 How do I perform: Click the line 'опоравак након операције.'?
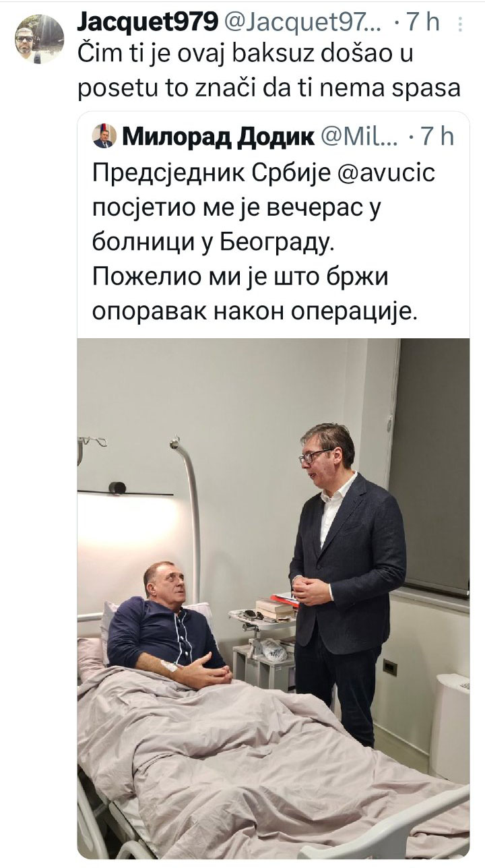[256, 313]
